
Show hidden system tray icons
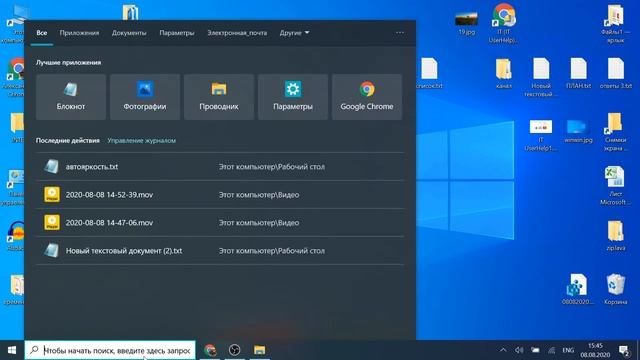pos(503,350)
